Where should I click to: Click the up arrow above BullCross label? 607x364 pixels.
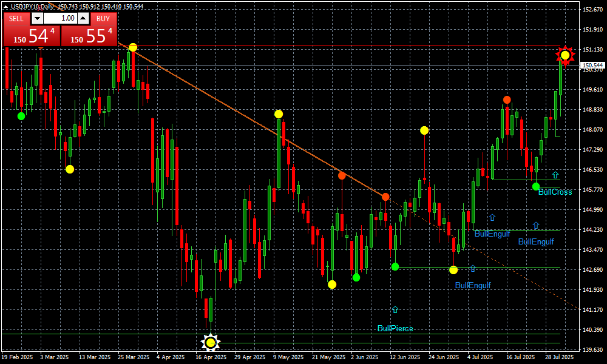click(555, 175)
